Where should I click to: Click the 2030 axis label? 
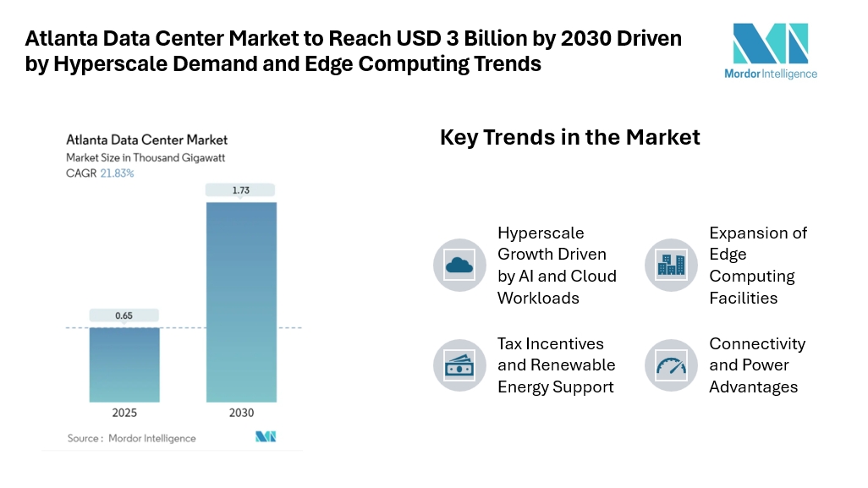tap(241, 413)
